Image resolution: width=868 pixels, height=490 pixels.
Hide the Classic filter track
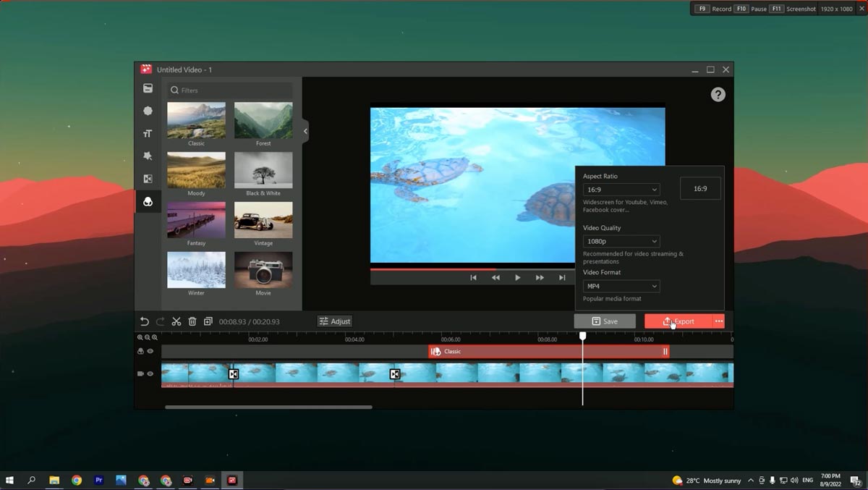(x=150, y=351)
